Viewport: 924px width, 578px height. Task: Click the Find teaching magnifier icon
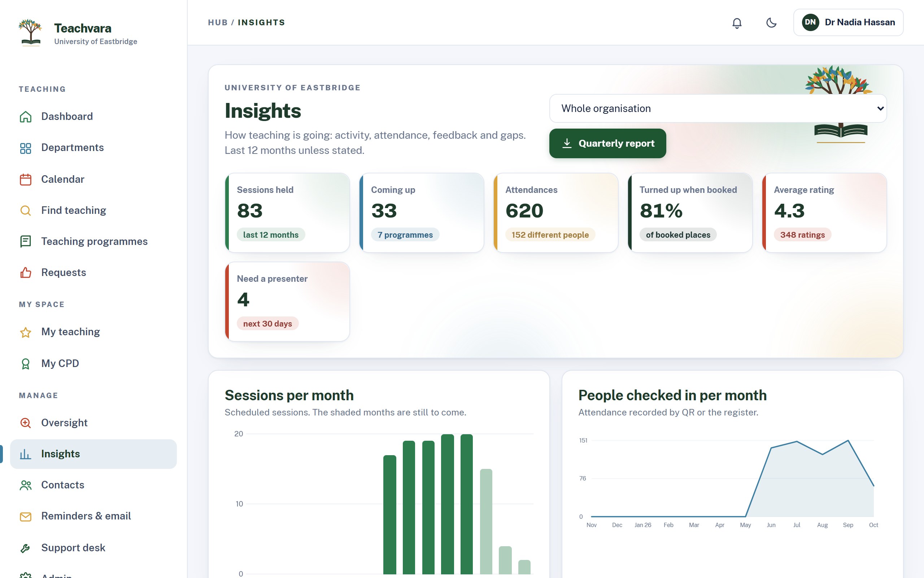click(x=26, y=211)
